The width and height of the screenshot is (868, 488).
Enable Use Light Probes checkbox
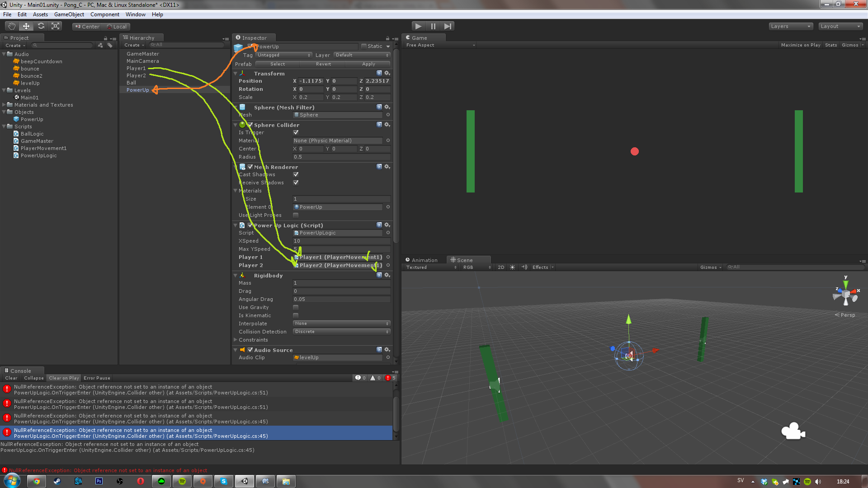(x=296, y=215)
